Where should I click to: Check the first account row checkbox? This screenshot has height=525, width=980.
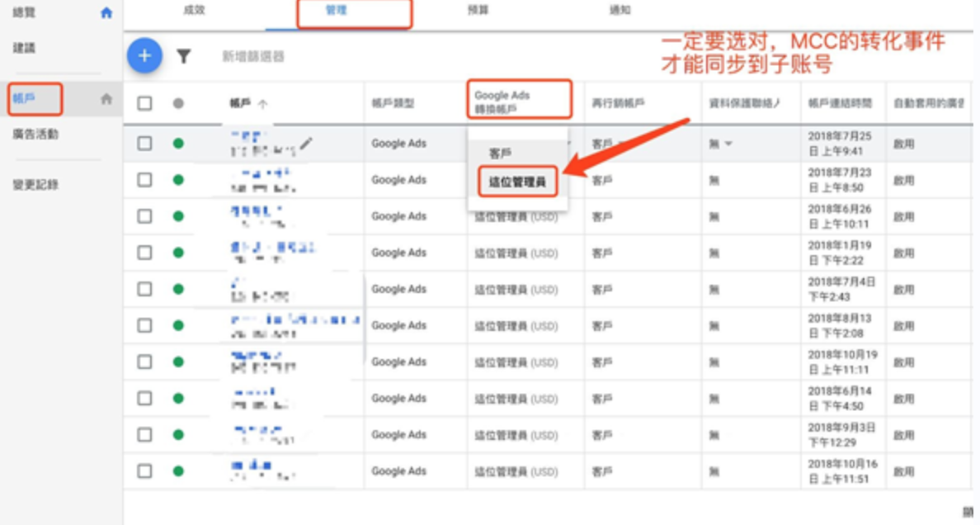click(x=145, y=144)
